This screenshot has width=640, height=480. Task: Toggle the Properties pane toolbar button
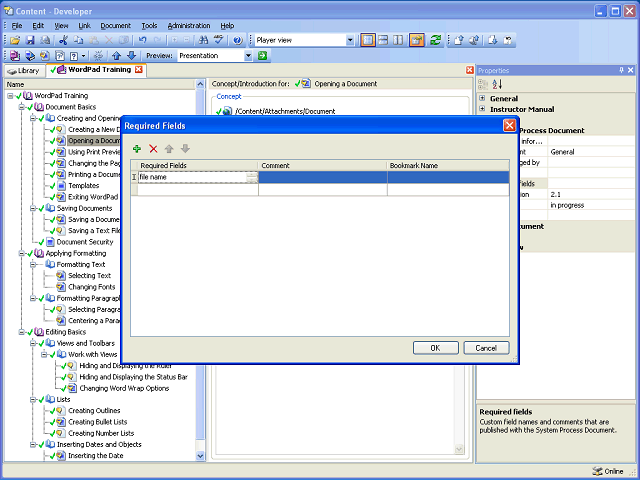tap(417, 40)
